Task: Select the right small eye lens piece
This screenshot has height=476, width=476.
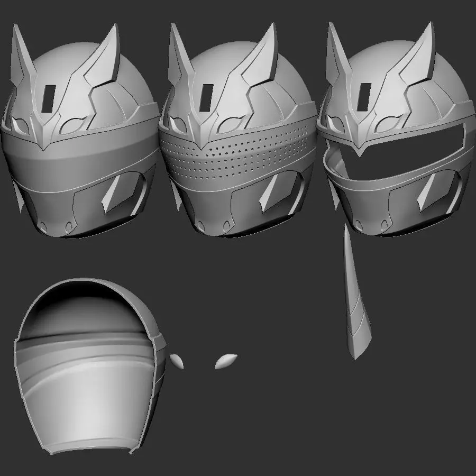Action: [x=226, y=361]
